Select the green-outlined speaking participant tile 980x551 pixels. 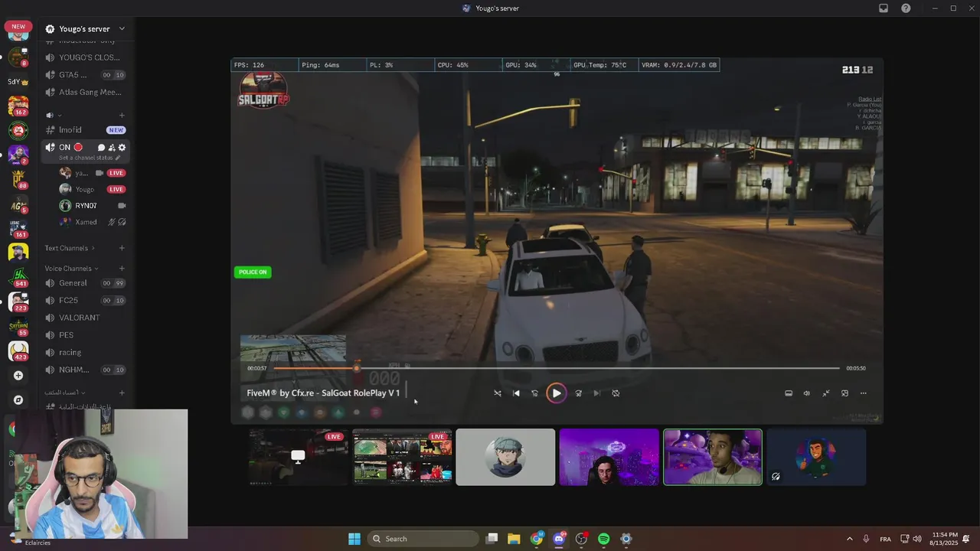[713, 457]
